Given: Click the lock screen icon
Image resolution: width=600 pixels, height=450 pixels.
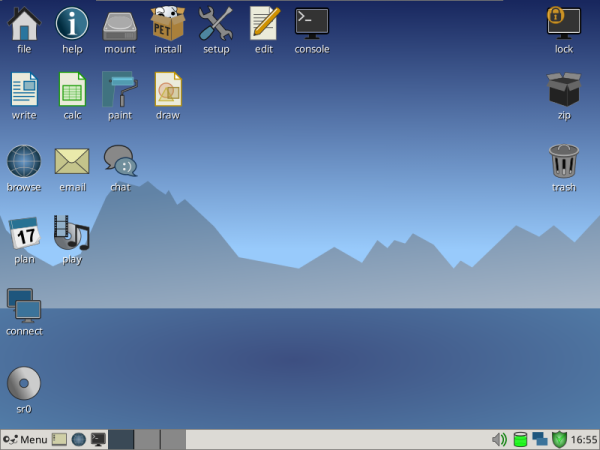Looking at the screenshot, I should tap(564, 23).
